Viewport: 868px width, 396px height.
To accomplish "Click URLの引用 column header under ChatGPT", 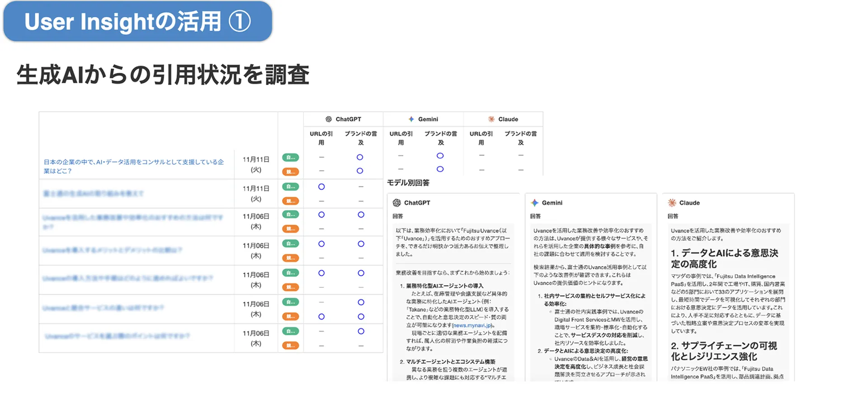I will tap(321, 138).
